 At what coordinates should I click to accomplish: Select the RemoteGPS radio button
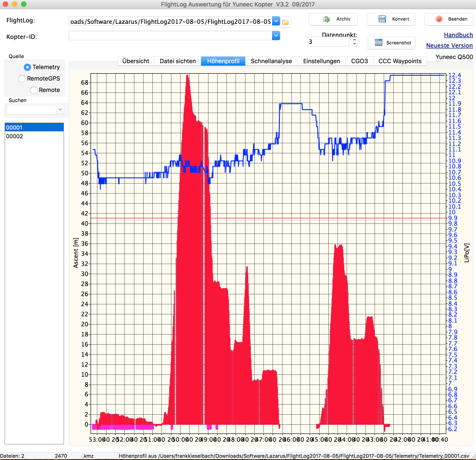[x=22, y=79]
